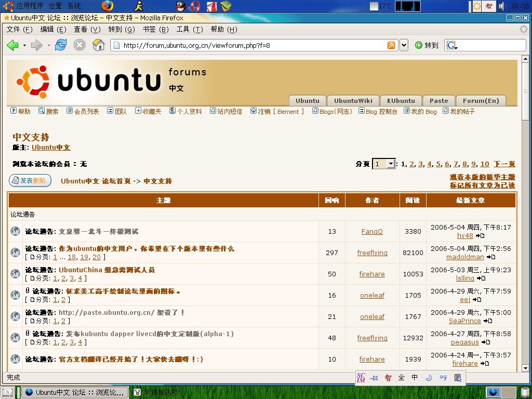
Task: Open the 工具 (T) menu
Action: (x=189, y=30)
